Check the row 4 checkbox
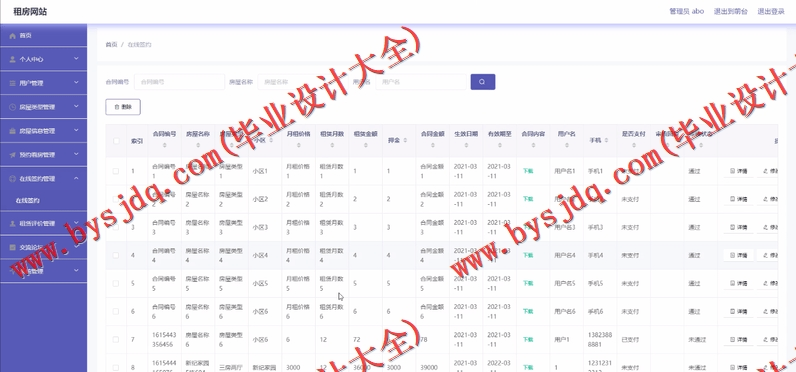Screen dimensions: 796x372 [x=116, y=255]
